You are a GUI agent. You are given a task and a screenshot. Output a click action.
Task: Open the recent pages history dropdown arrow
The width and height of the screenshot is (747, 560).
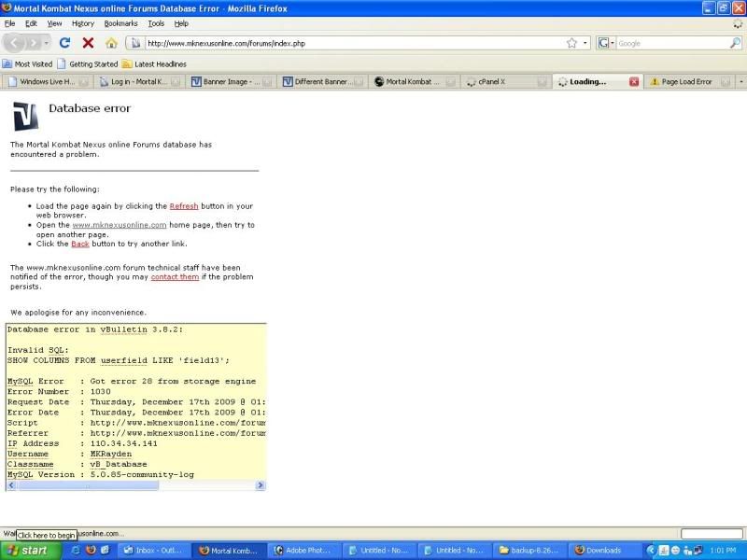tap(46, 43)
